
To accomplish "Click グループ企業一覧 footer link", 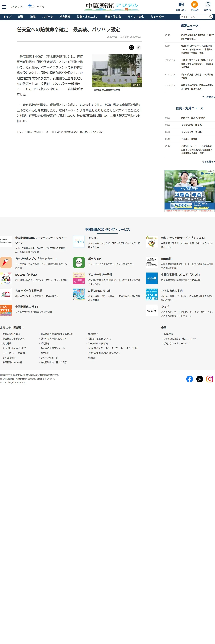I will [x=49, y=358].
